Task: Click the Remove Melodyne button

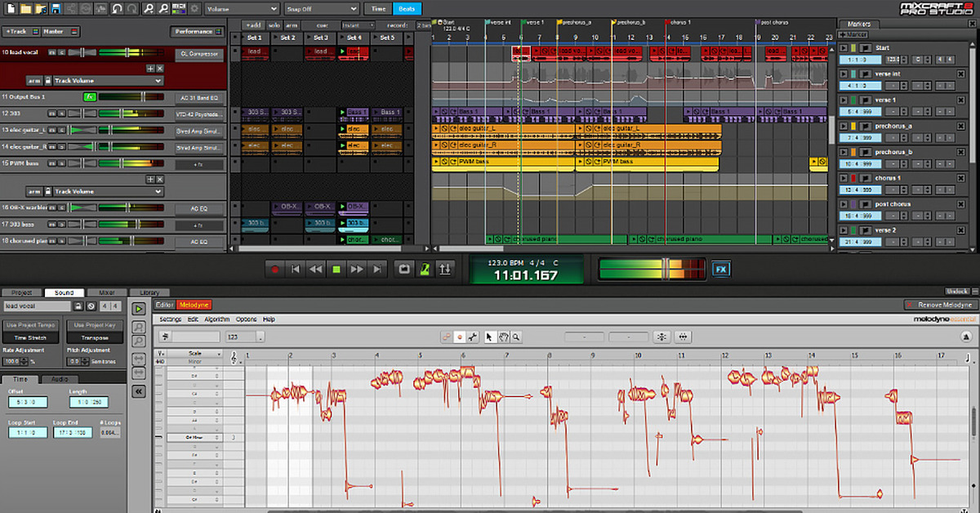Action: click(940, 305)
